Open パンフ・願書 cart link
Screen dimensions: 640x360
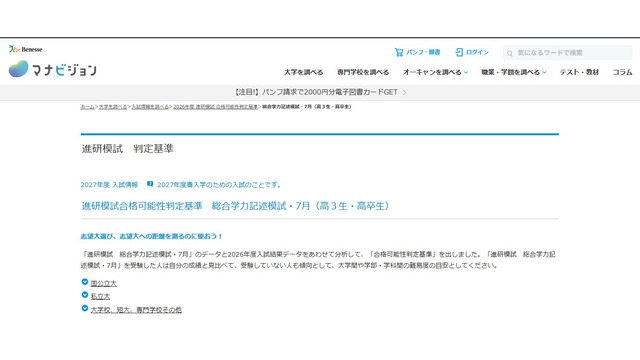tap(417, 52)
